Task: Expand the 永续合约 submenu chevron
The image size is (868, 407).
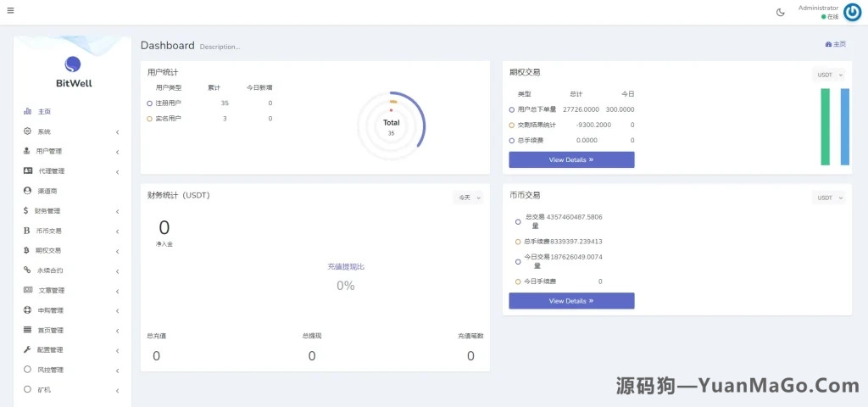Action: coord(117,271)
